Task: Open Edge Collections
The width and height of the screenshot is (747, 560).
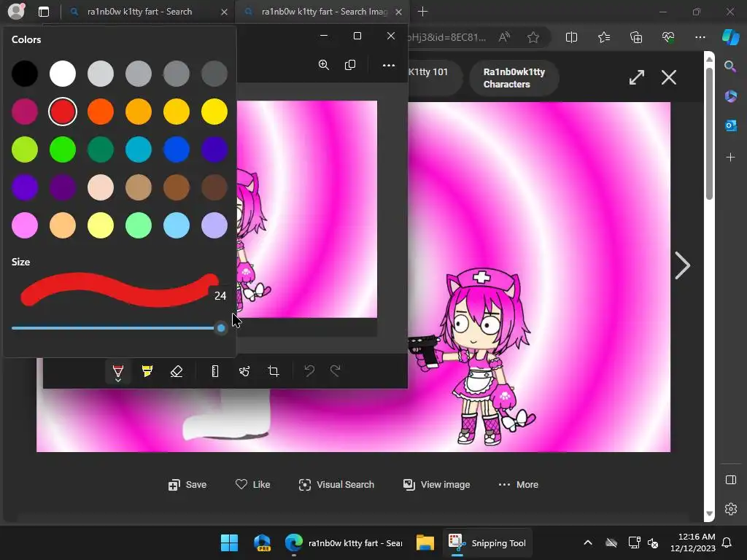Action: coord(636,37)
